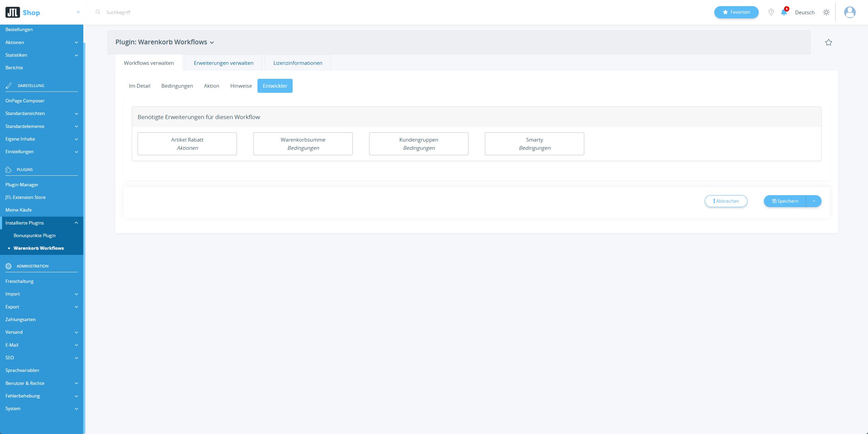
Task: Click the Speichern button
Action: (785, 201)
